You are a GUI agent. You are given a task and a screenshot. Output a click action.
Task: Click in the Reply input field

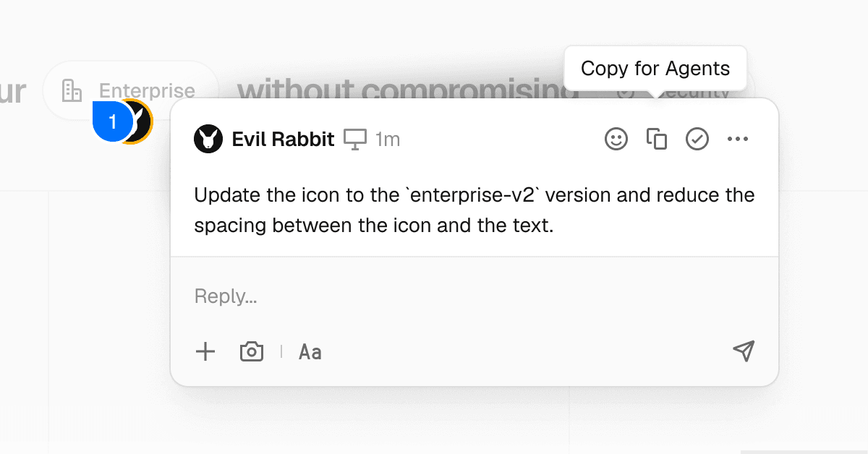pos(463,296)
